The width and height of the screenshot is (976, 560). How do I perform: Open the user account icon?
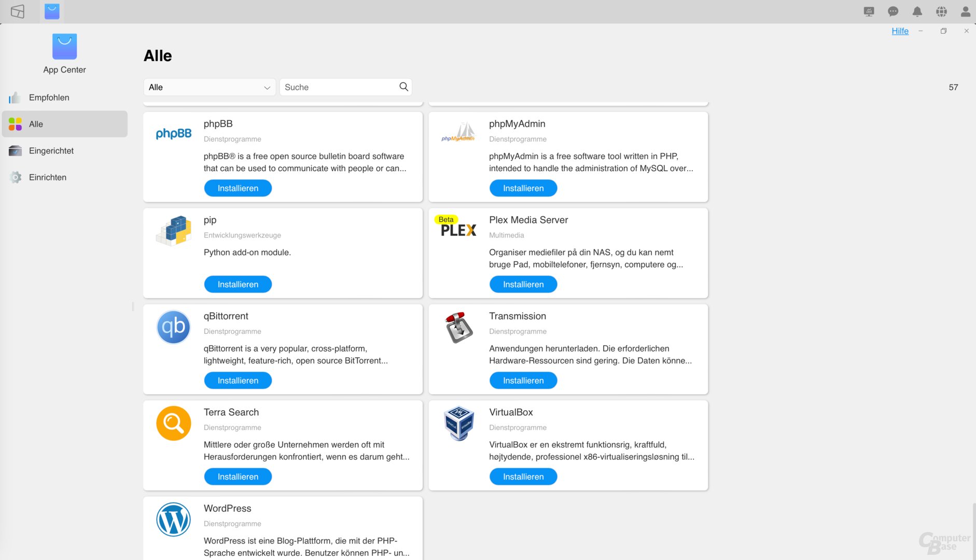(965, 11)
